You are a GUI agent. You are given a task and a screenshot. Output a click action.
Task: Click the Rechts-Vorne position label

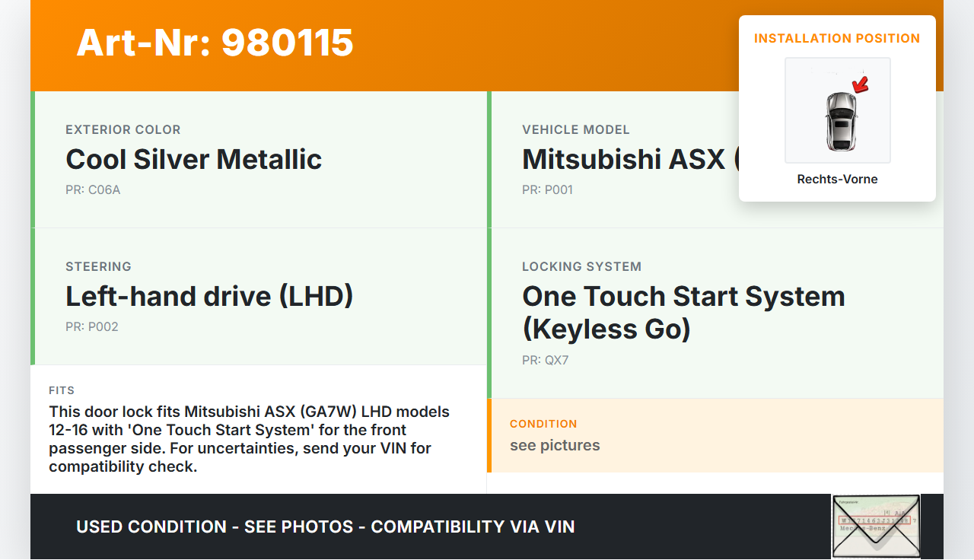pyautogui.click(x=837, y=180)
